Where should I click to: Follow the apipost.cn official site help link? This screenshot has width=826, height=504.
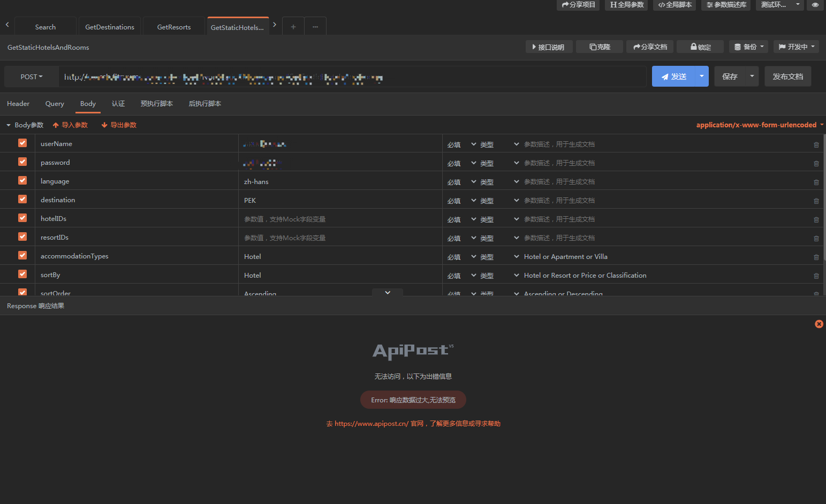click(x=413, y=423)
